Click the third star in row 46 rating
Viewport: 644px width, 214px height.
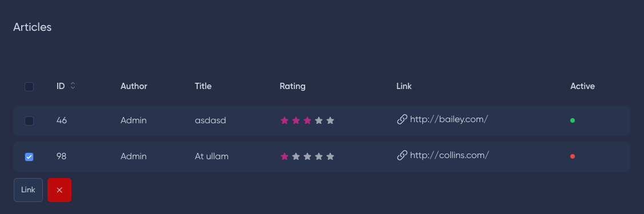click(x=307, y=120)
